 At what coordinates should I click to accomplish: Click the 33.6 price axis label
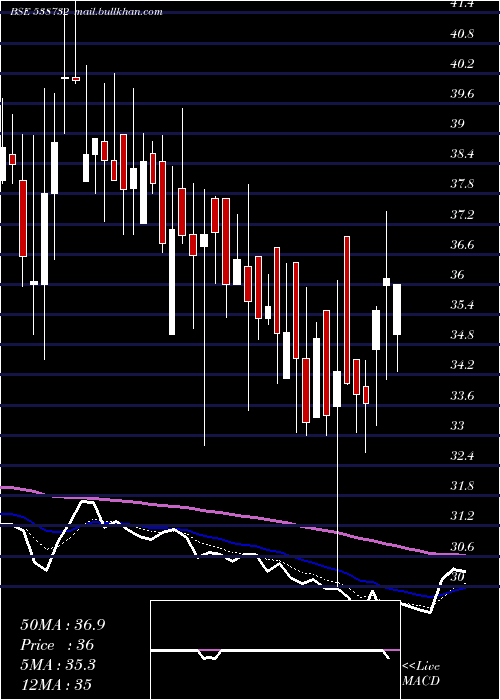coord(461,395)
